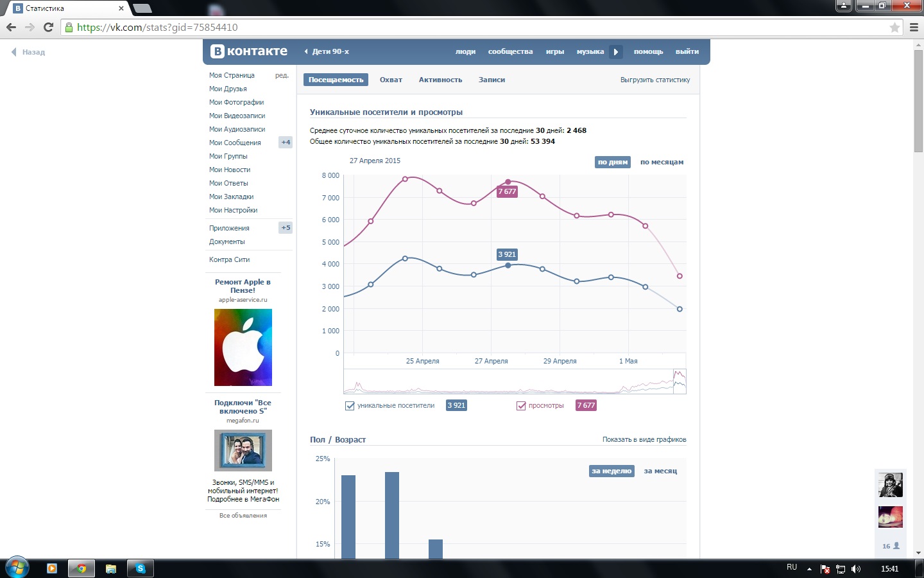Click the volume speaker tray icon

tap(855, 569)
